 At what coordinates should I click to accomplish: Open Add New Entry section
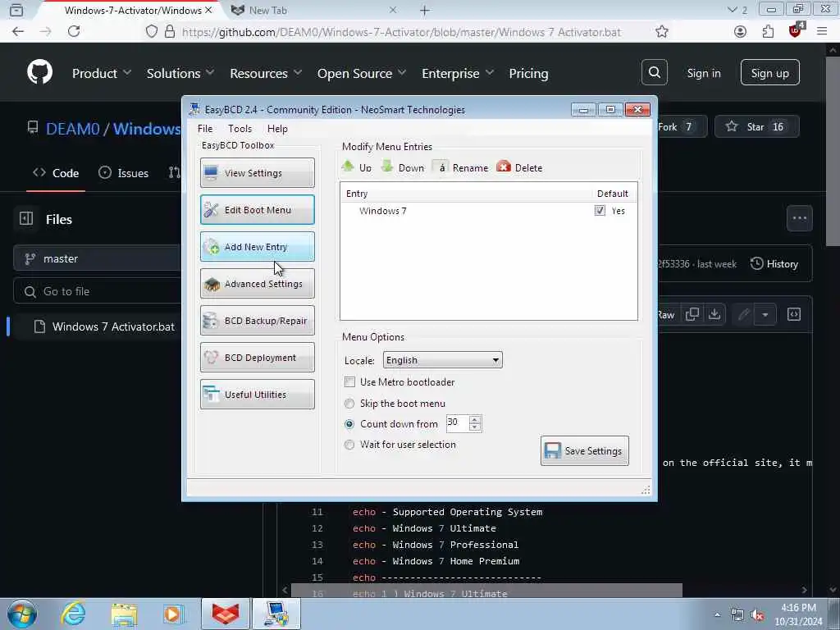(x=257, y=246)
